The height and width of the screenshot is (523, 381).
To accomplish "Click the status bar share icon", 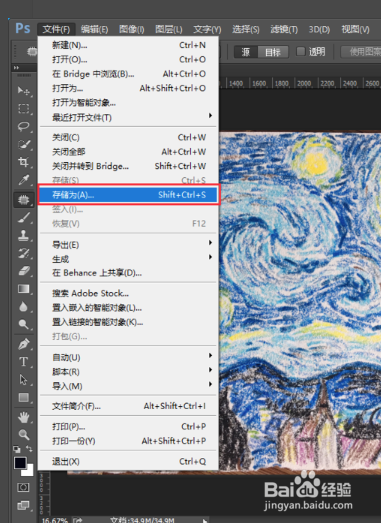I will (x=77, y=520).
